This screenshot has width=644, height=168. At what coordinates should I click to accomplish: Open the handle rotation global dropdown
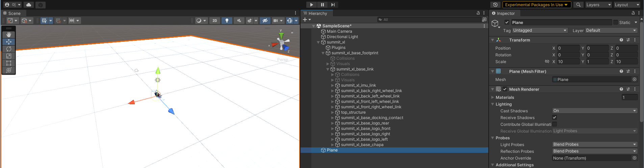(27, 21)
